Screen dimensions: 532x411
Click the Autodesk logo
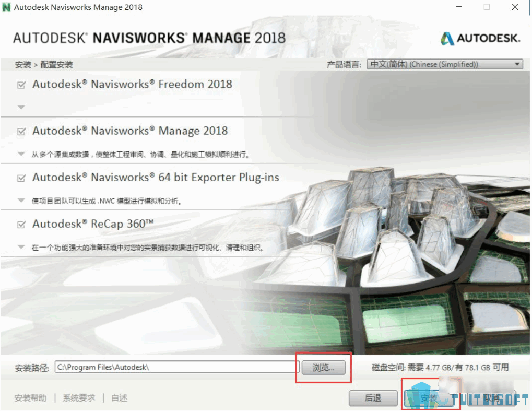480,38
